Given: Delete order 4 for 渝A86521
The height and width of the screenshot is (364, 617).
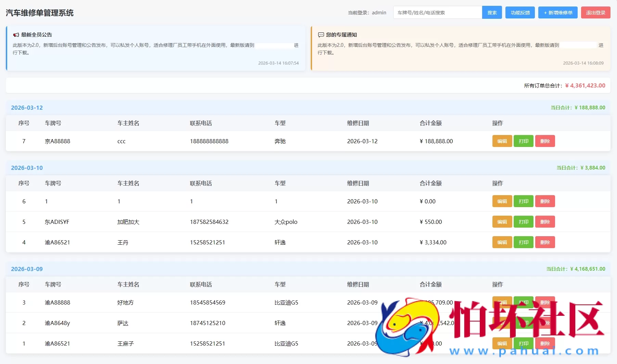Looking at the screenshot, I should tap(545, 242).
